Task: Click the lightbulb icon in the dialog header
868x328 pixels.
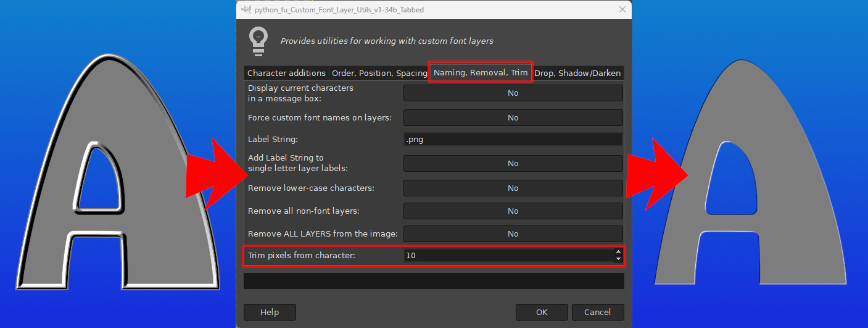Action: [258, 41]
